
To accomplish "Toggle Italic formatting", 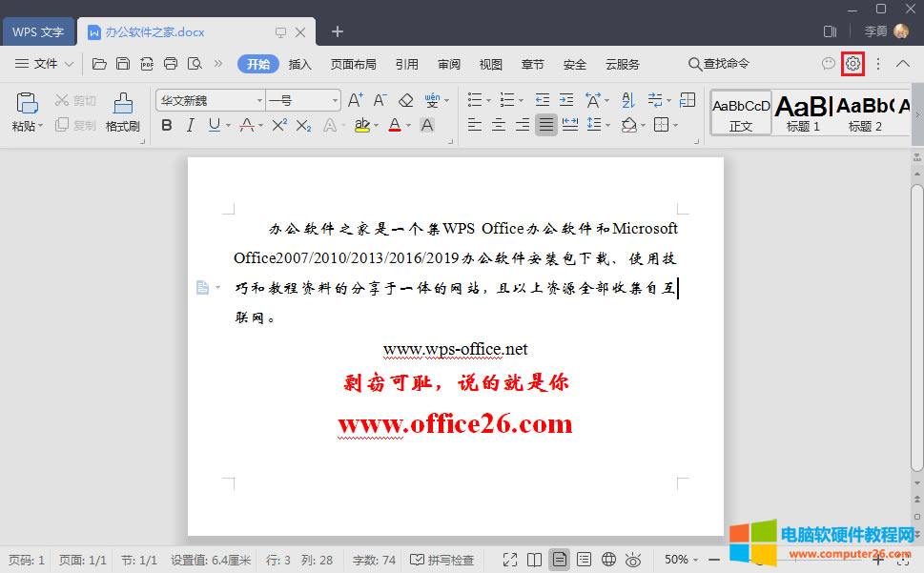I will (x=190, y=125).
